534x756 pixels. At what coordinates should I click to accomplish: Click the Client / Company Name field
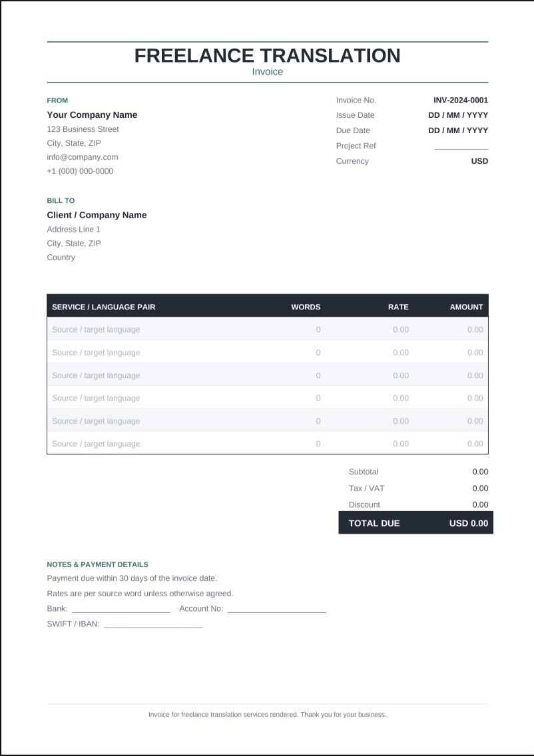[x=97, y=215]
